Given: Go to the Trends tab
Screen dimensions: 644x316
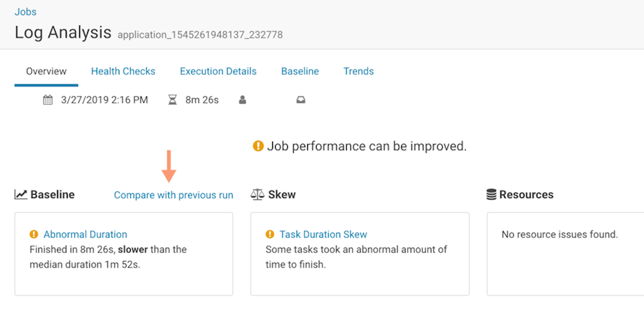Looking at the screenshot, I should point(358,71).
